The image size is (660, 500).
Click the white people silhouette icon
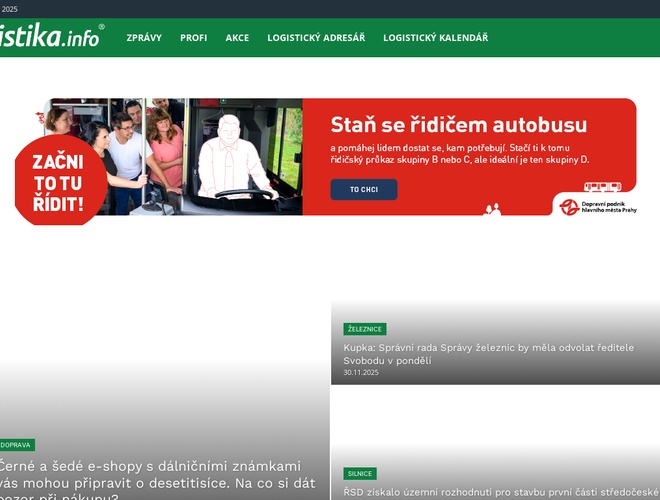tap(491, 209)
